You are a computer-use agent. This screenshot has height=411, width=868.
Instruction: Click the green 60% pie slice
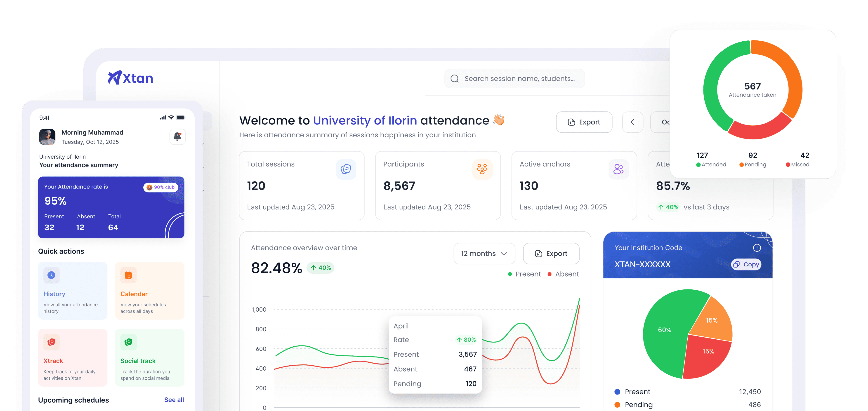665,330
